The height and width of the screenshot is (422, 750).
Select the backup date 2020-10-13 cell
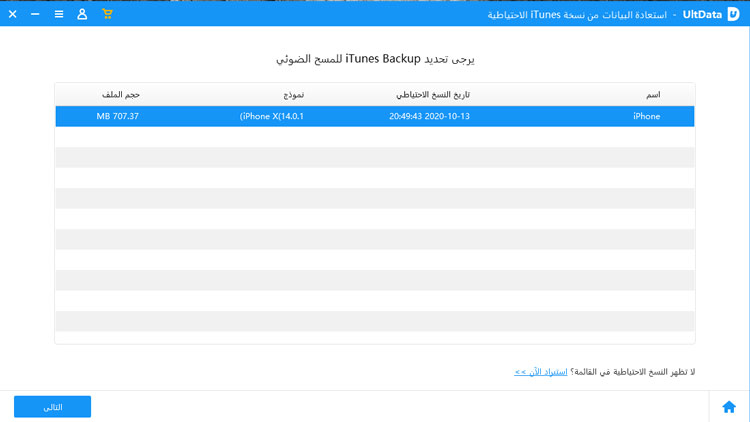429,116
